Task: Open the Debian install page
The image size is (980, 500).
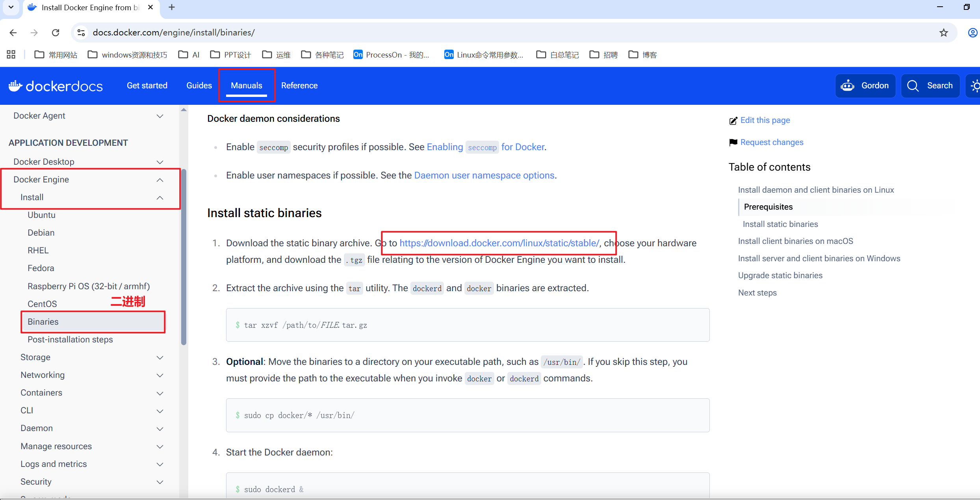Action: pos(41,233)
